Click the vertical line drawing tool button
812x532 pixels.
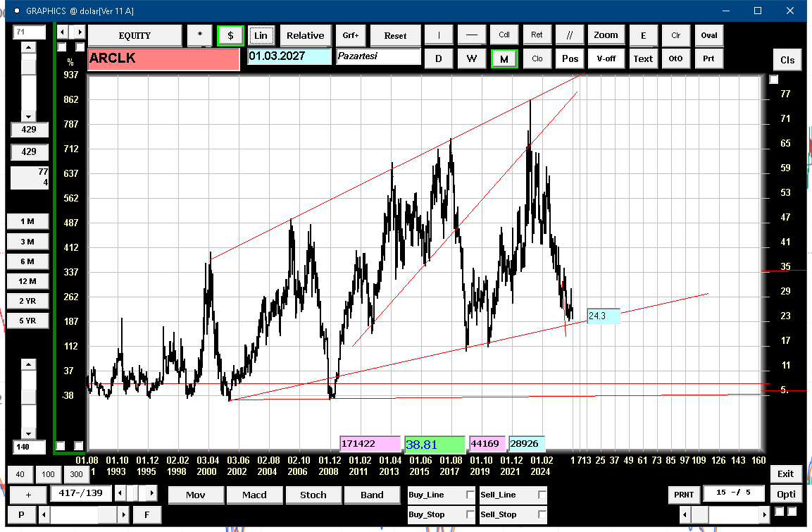pyautogui.click(x=439, y=35)
